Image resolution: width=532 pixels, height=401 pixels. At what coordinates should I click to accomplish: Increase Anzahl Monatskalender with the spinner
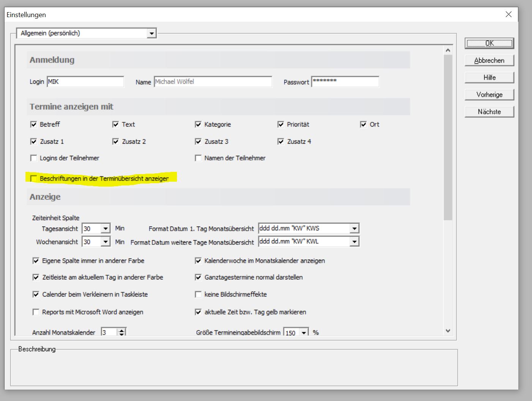coord(122,330)
